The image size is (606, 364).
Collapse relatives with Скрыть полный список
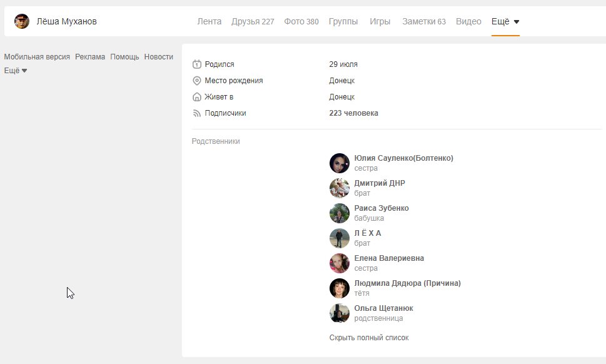click(368, 338)
